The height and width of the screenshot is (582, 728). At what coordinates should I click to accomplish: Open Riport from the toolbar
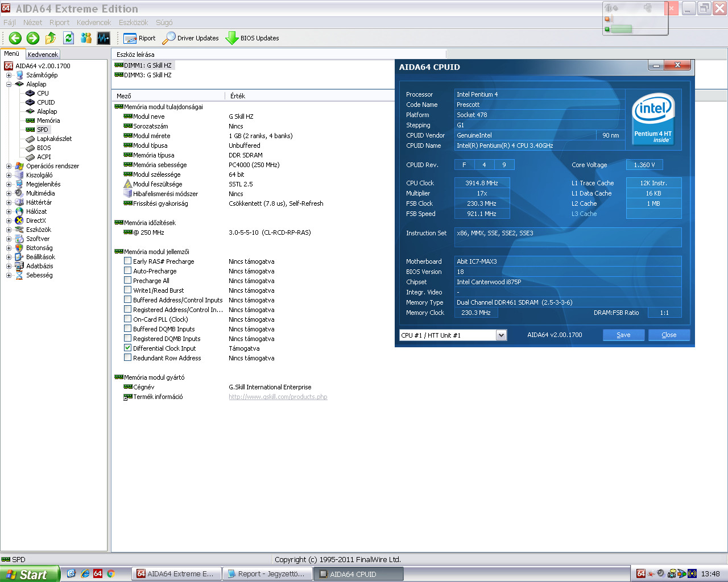click(x=139, y=38)
